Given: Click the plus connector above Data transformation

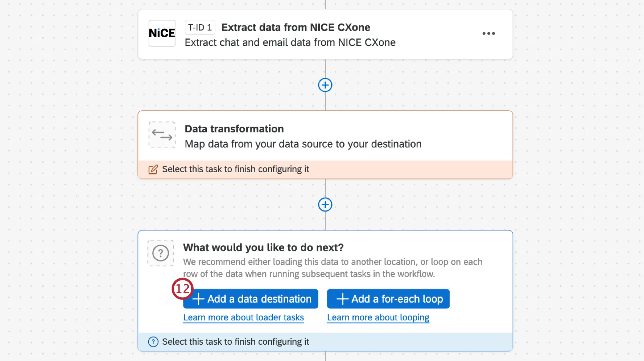Looking at the screenshot, I should tap(325, 85).
